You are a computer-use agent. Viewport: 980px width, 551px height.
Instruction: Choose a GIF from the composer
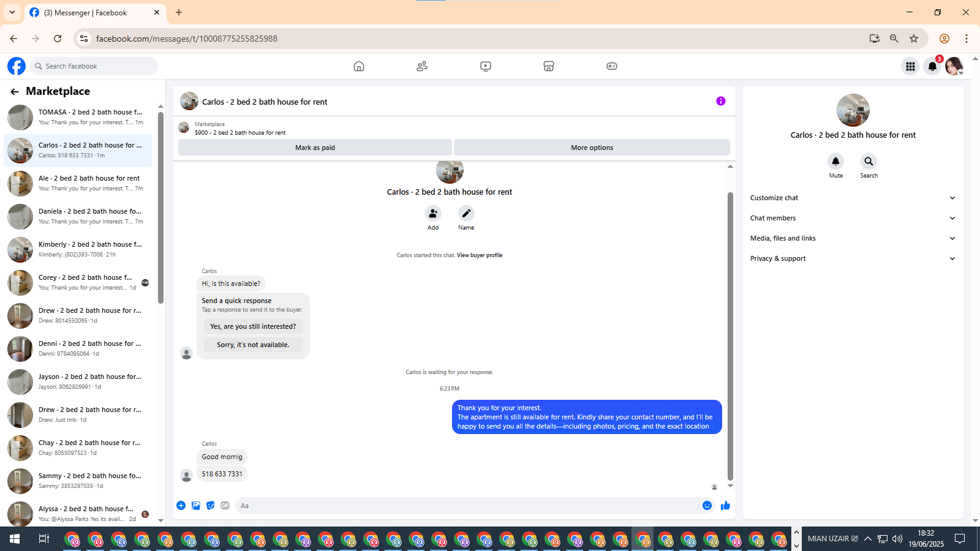tap(225, 505)
